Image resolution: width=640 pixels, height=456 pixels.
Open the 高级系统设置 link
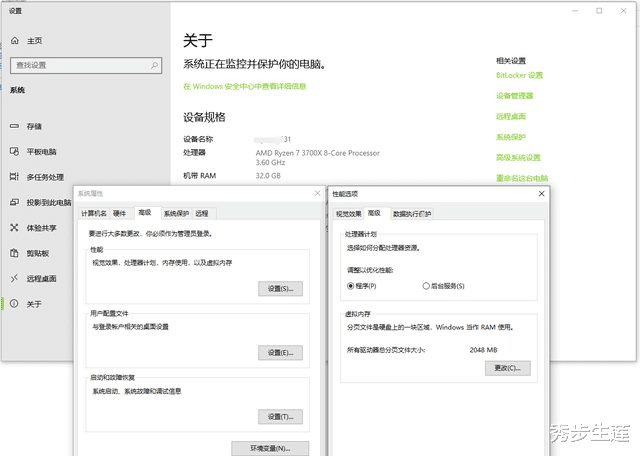(x=518, y=158)
